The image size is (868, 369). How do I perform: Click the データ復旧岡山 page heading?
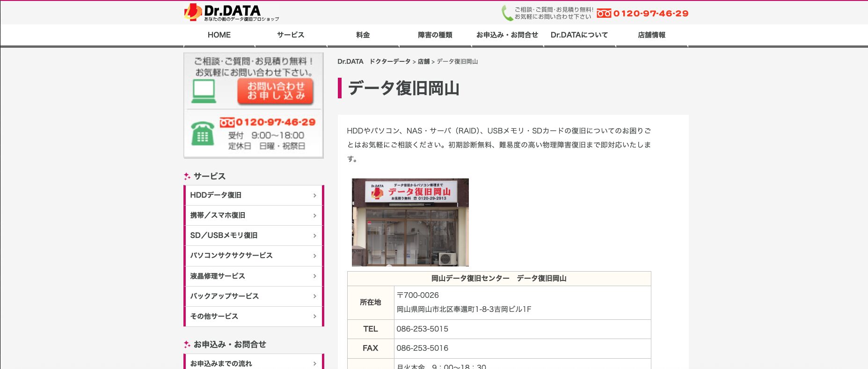[x=404, y=88]
